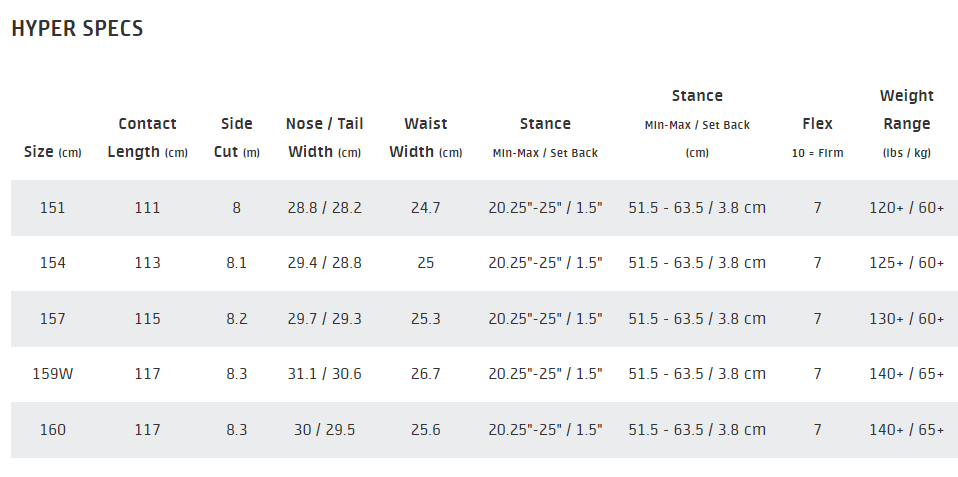Select the Waist Width column header
This screenshot has height=477, width=958.
426,138
